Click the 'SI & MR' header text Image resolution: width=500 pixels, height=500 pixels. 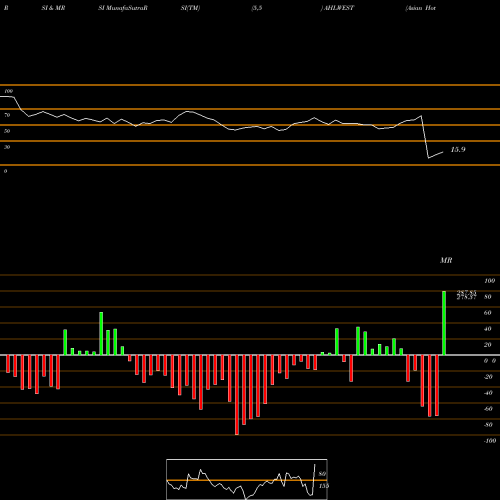click(x=53, y=8)
